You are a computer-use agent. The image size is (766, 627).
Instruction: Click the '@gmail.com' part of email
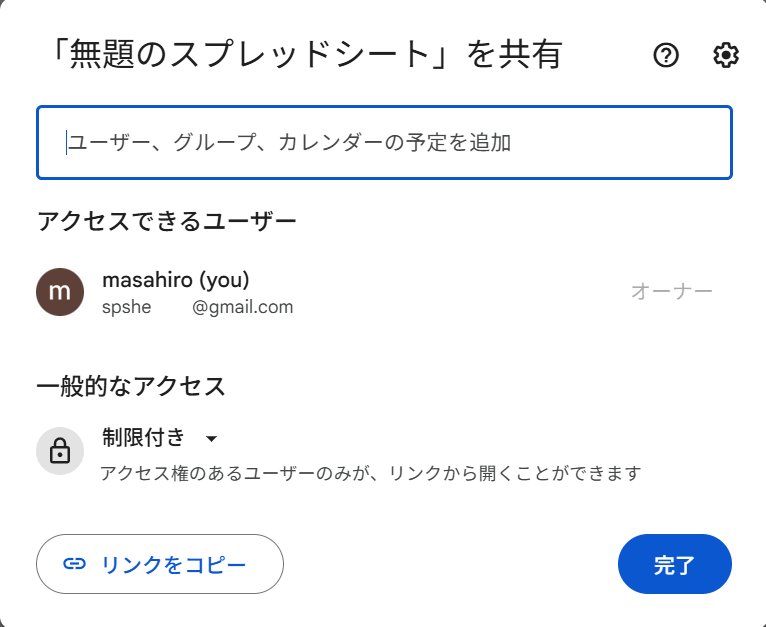tap(243, 307)
